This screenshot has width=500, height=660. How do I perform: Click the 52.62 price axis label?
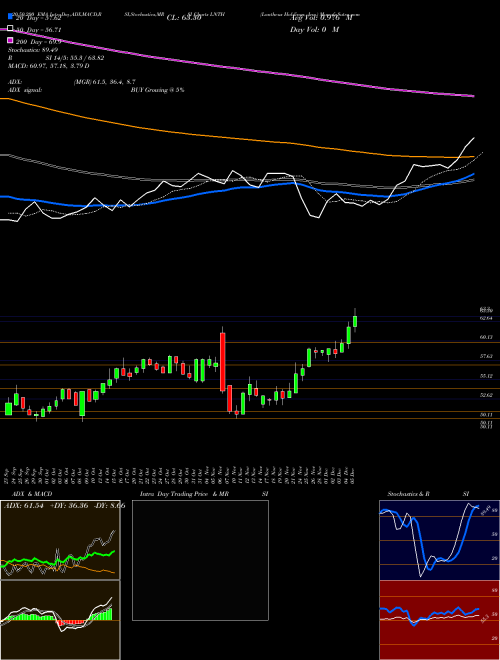[x=487, y=395]
